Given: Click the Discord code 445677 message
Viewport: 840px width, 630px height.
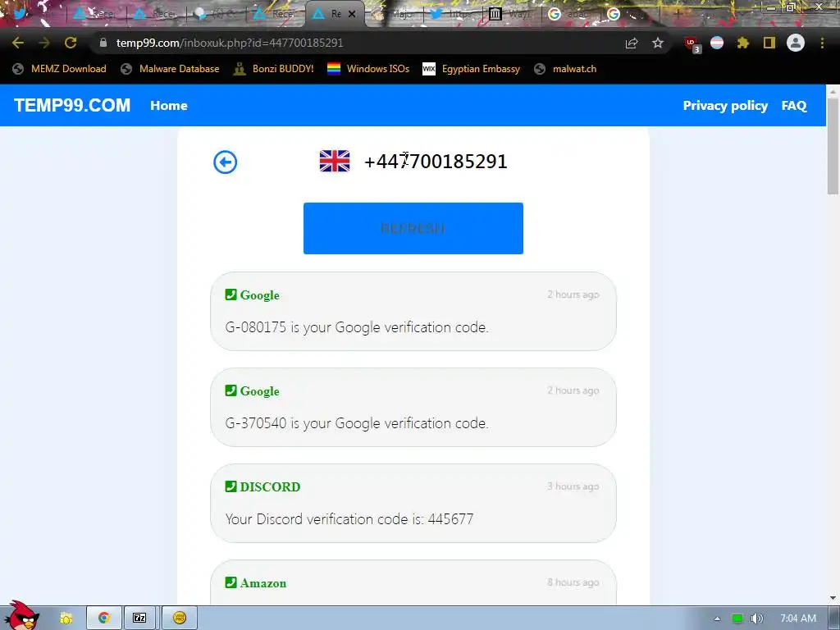Looking at the screenshot, I should (349, 518).
